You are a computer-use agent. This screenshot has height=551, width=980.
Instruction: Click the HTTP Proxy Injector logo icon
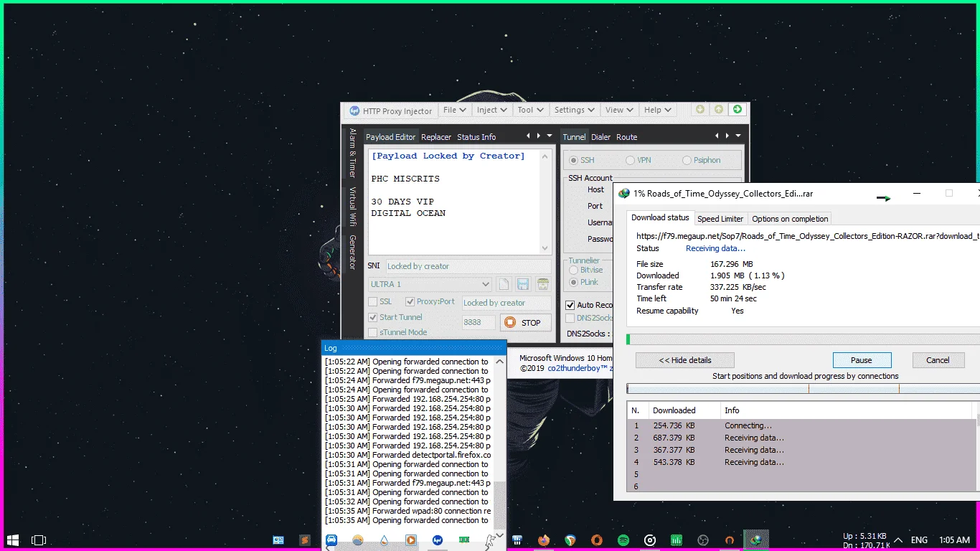point(354,111)
